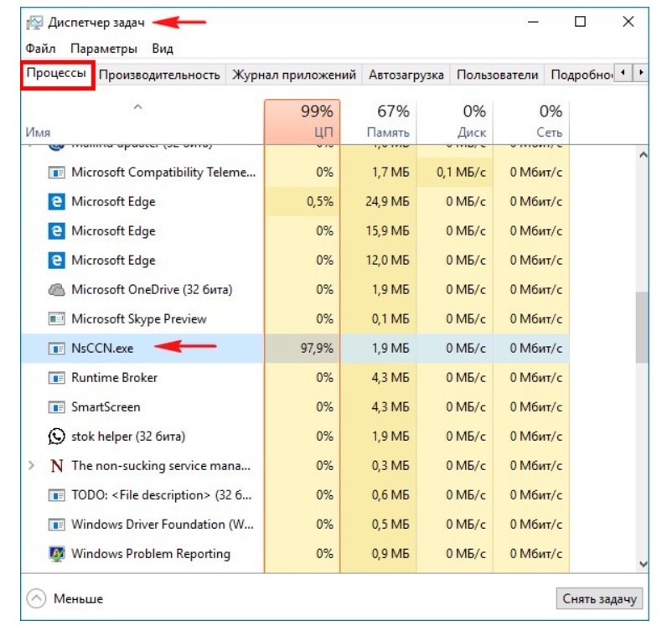Screen dimensions: 672x626
Task: Sort by the Диск column header
Action: click(x=455, y=122)
